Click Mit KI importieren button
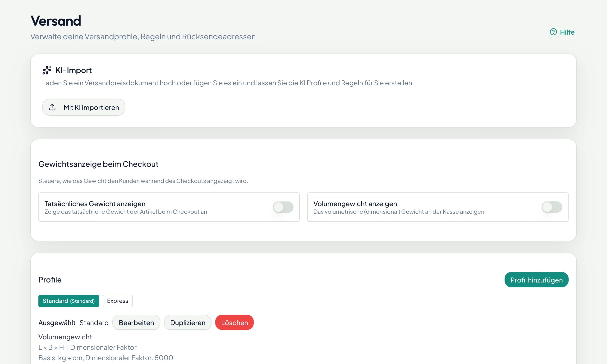607x364 pixels. [84, 107]
